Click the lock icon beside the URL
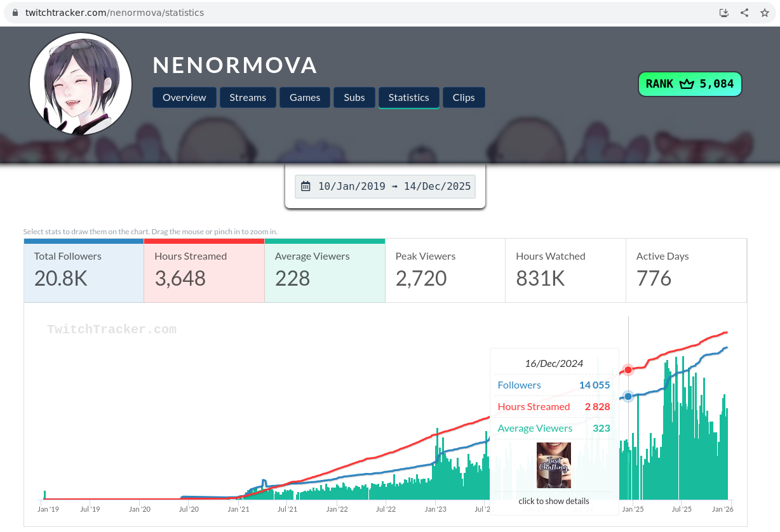This screenshot has width=780, height=532. click(17, 13)
